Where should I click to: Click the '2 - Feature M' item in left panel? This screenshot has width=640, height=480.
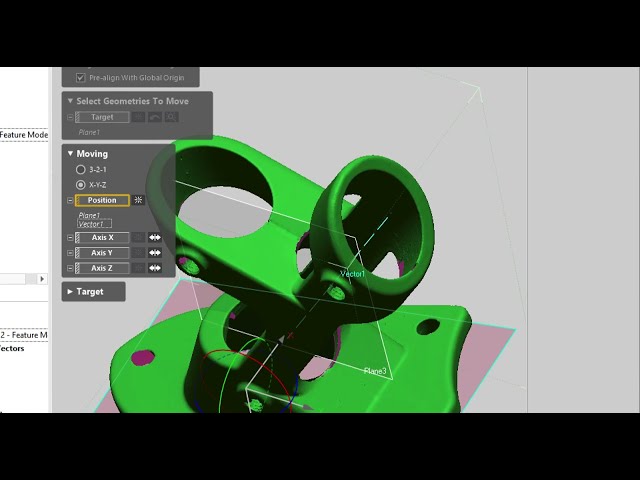click(24, 335)
